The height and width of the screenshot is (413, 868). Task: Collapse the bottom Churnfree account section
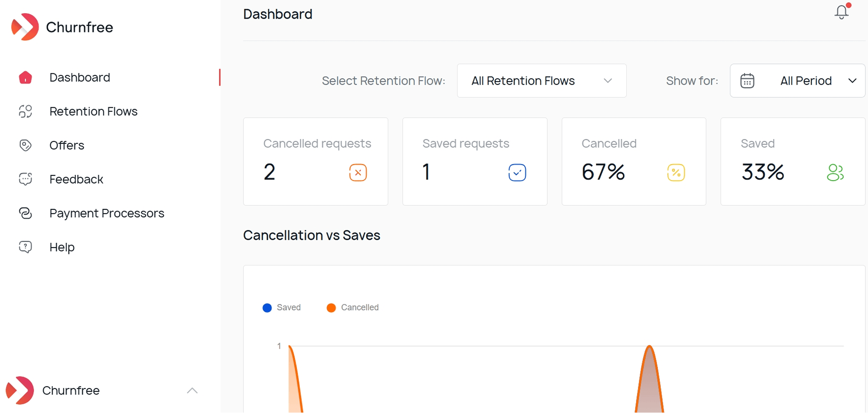(192, 390)
